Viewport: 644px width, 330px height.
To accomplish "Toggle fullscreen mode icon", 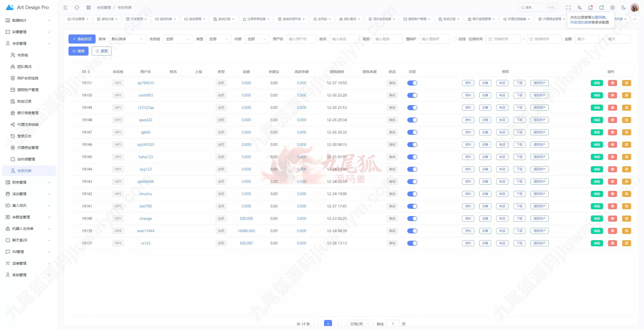I will (x=568, y=8).
